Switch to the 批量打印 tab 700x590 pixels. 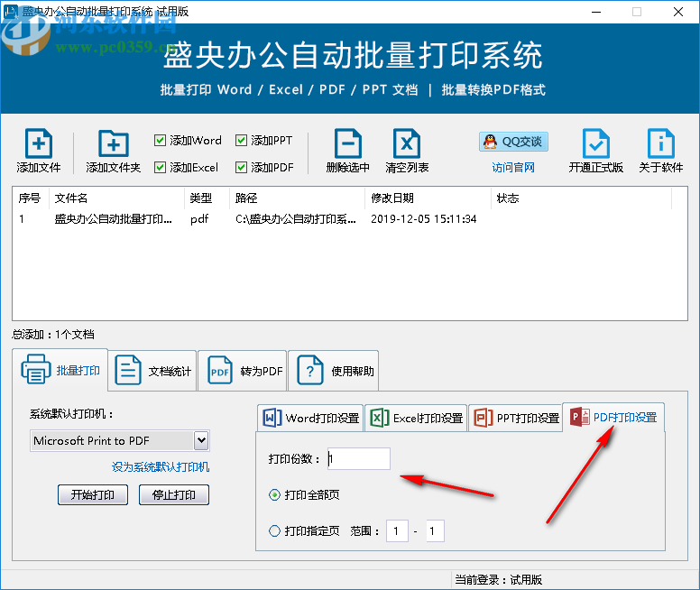pos(60,370)
